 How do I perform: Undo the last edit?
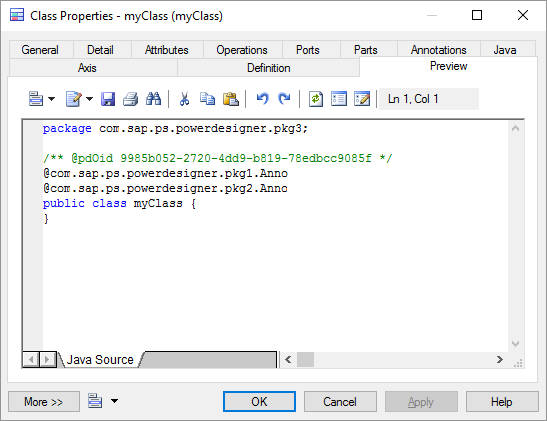pos(262,99)
